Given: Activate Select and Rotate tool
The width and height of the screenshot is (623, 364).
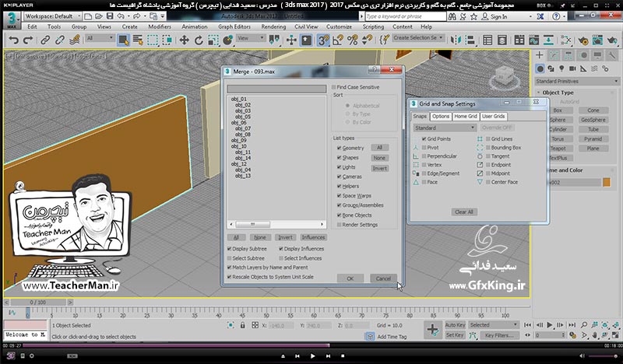Looking at the screenshot, I should pyautogui.click(x=199, y=40).
